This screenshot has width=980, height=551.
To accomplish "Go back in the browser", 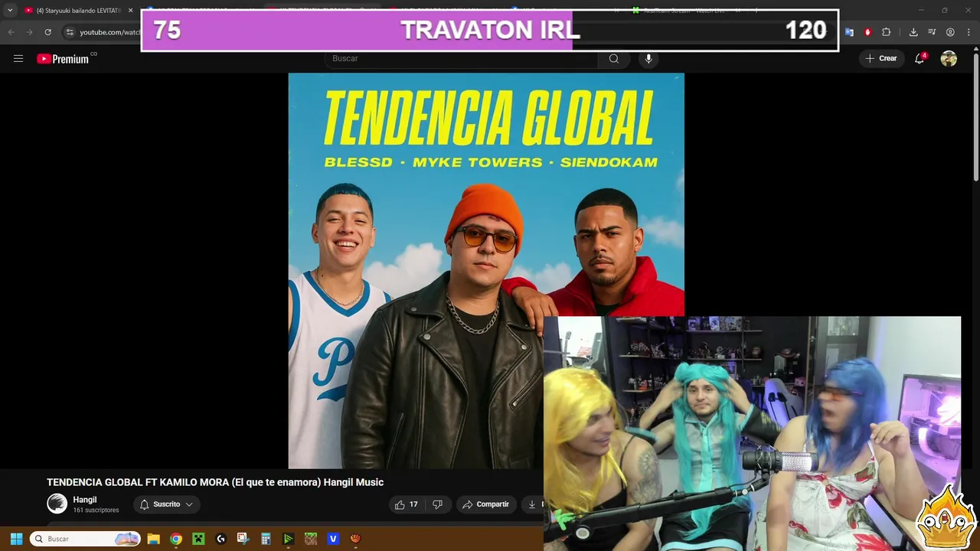I will (11, 32).
